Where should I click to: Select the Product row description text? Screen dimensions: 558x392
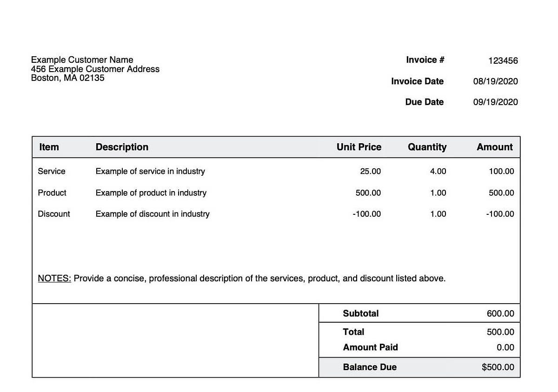[x=151, y=193]
